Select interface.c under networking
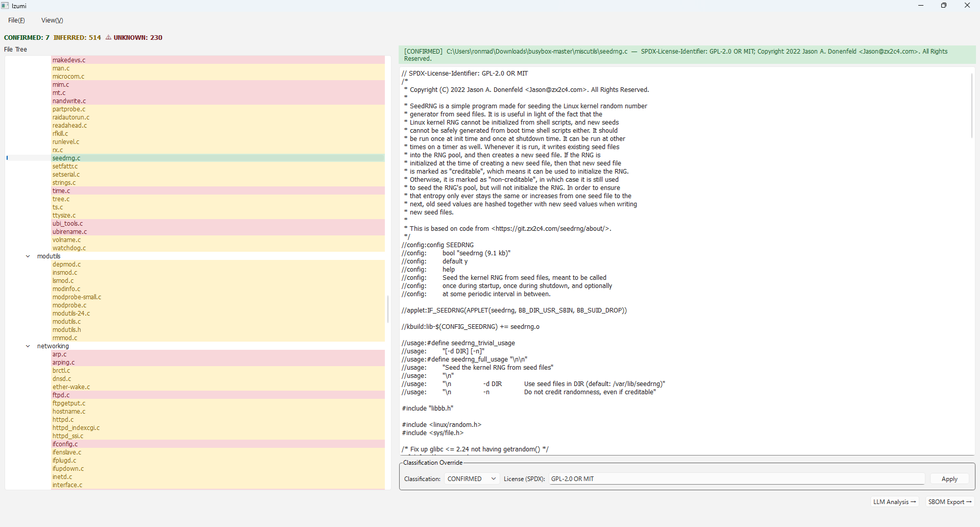The image size is (980, 527). tap(67, 485)
